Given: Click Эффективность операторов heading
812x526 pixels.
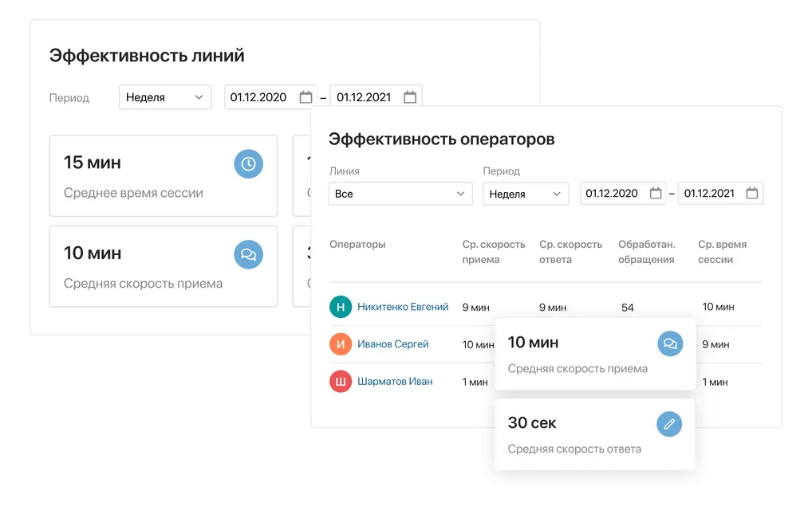Looking at the screenshot, I should (441, 139).
